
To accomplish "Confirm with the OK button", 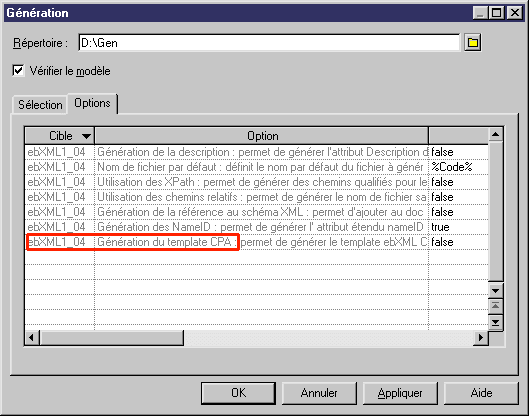I will (239, 393).
